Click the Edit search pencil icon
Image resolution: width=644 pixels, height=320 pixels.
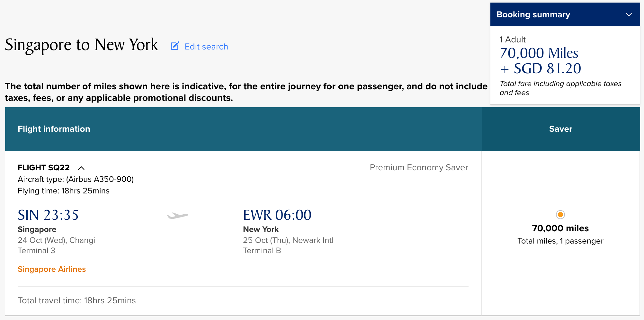[175, 46]
